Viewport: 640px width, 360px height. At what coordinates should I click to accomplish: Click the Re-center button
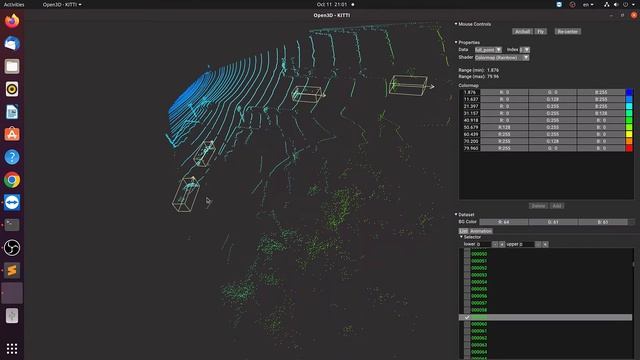coord(567,31)
